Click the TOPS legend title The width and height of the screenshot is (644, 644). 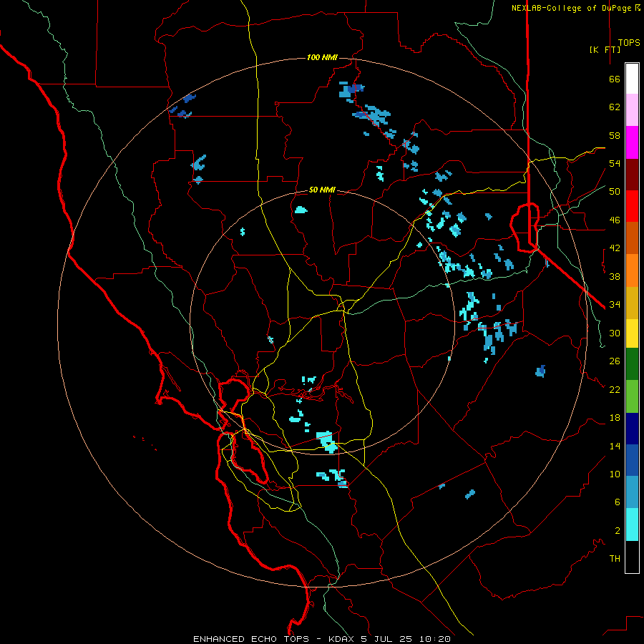[629, 43]
